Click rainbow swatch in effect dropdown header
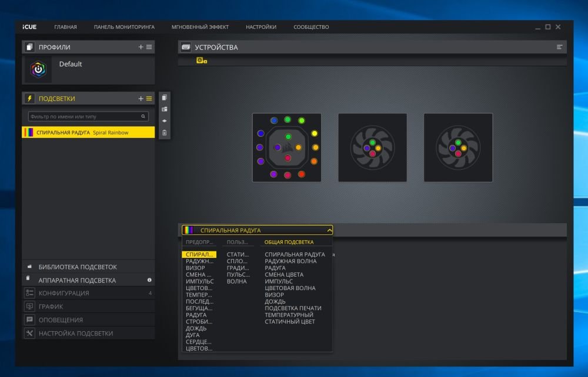588x377 pixels. (x=189, y=230)
